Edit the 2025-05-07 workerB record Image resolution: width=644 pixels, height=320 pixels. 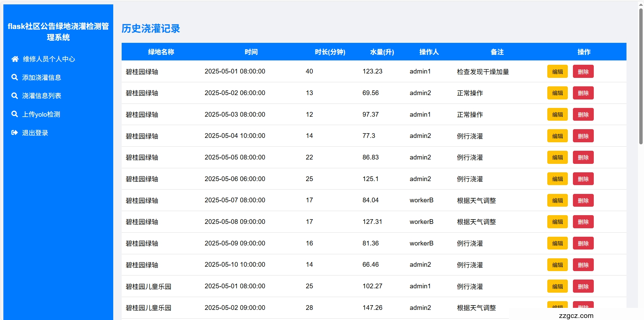click(x=557, y=201)
